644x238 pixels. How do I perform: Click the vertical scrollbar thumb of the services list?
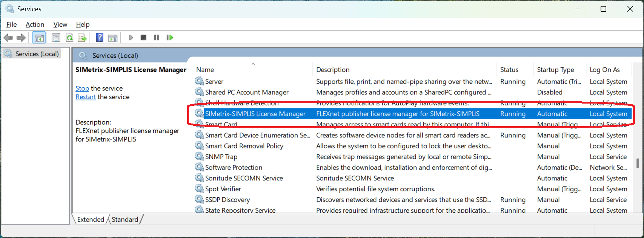638,163
